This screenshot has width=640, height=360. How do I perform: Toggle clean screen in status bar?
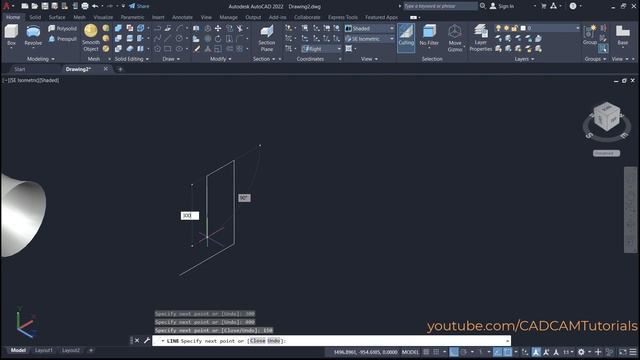622,352
